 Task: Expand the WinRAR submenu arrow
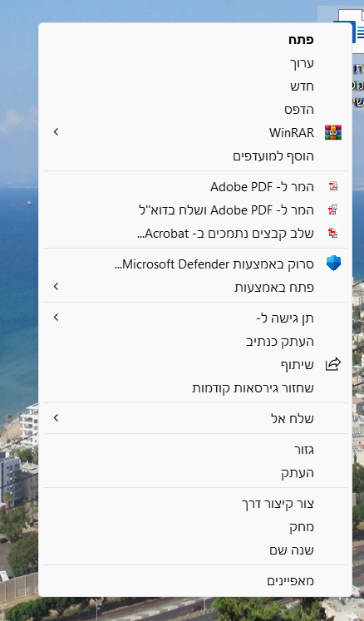pos(56,132)
